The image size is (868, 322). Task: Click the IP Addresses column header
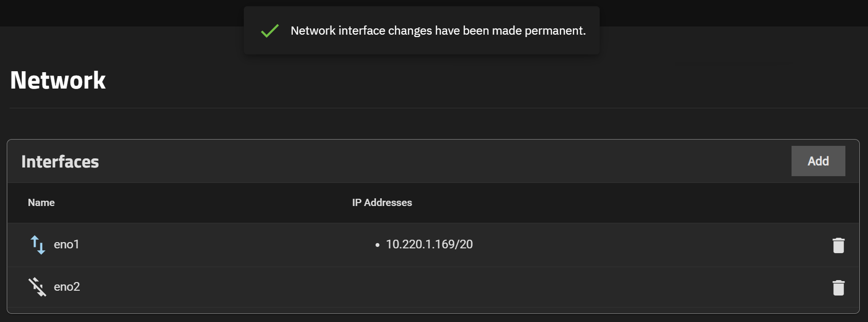point(382,203)
